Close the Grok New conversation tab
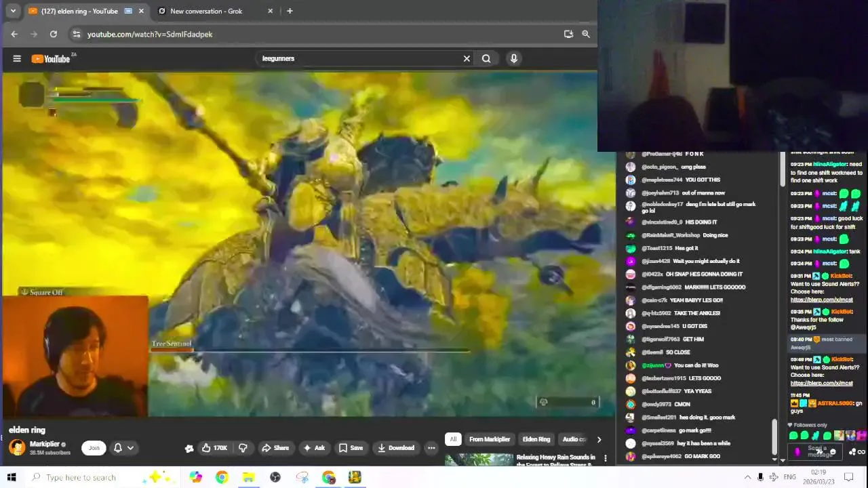Viewport: 868px width, 488px height. point(271,11)
